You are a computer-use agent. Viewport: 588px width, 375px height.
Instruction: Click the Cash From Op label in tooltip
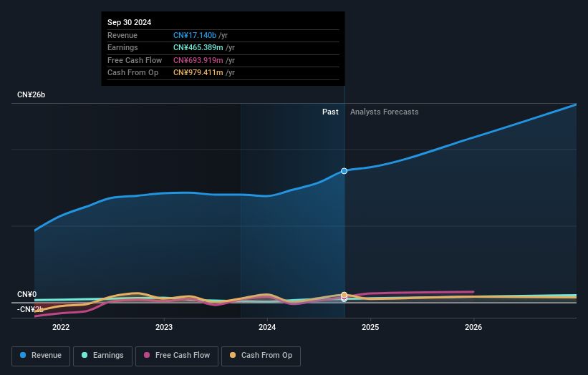pos(132,73)
